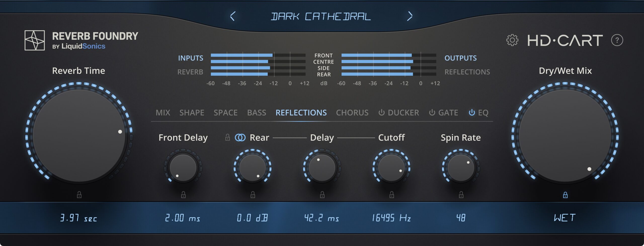Click the lock under Reverb Time knob
This screenshot has width=644, height=246.
79,194
